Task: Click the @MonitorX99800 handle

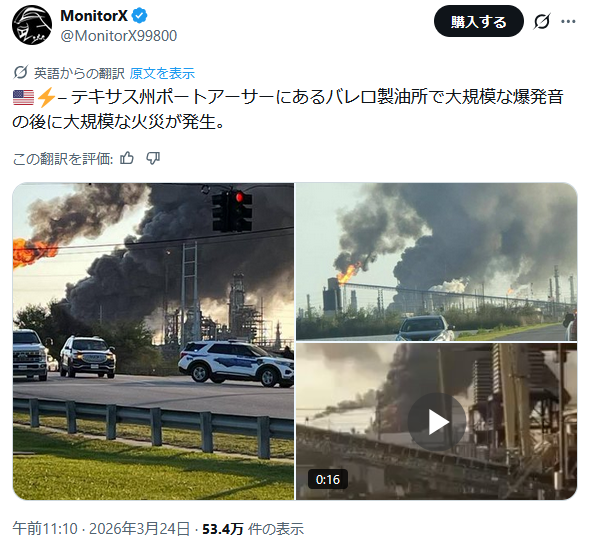Action: pos(119,36)
